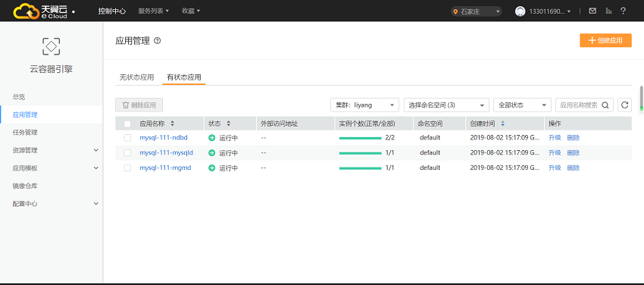The width and height of the screenshot is (644, 285).
Task: Switch to the 无状态应用 tab
Action: point(136,77)
